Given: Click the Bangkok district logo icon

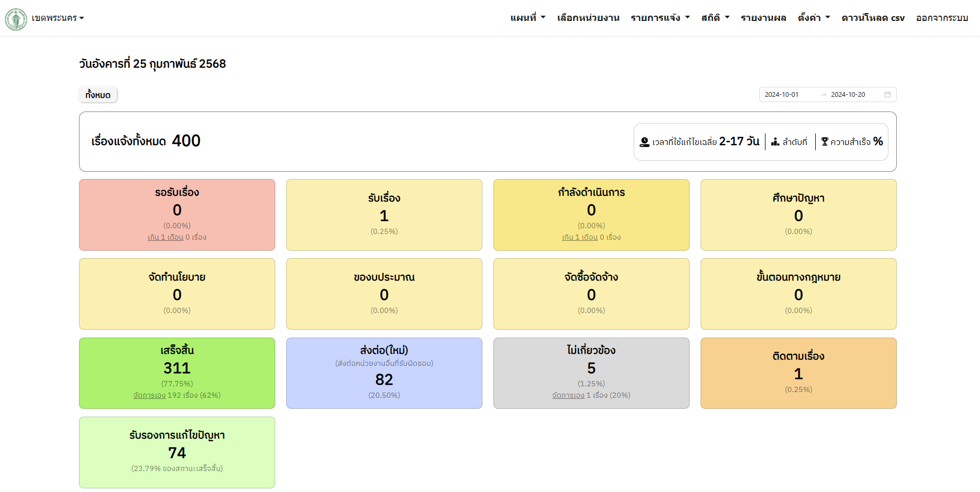Looking at the screenshot, I should [x=16, y=19].
